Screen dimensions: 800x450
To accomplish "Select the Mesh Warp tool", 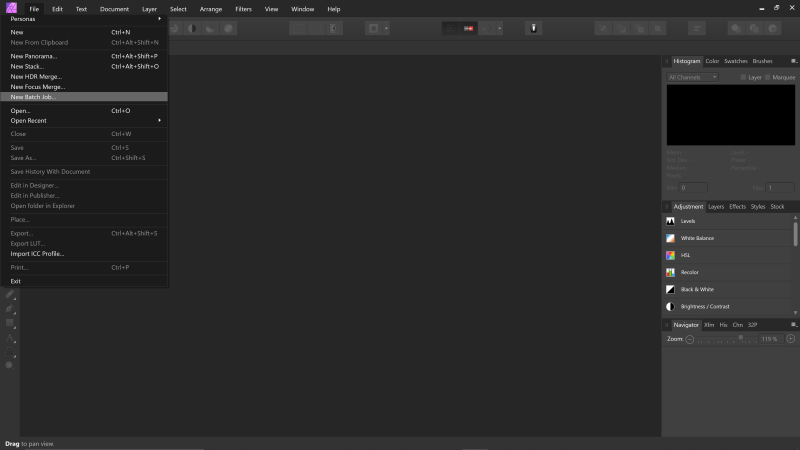I will [x=10, y=352].
